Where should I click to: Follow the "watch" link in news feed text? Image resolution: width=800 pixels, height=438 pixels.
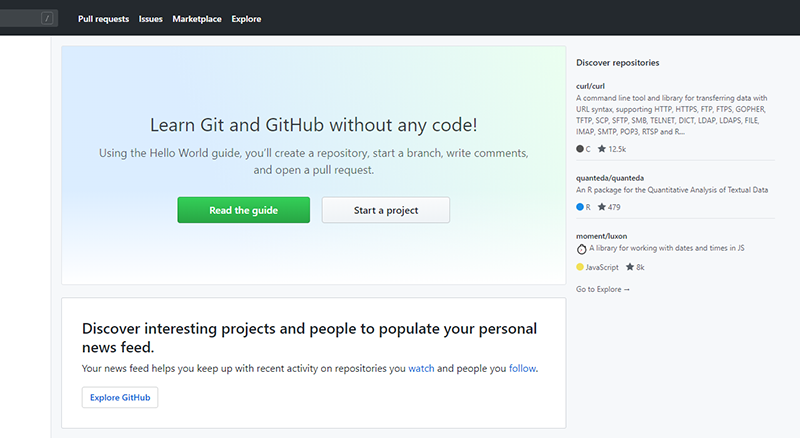pos(421,368)
